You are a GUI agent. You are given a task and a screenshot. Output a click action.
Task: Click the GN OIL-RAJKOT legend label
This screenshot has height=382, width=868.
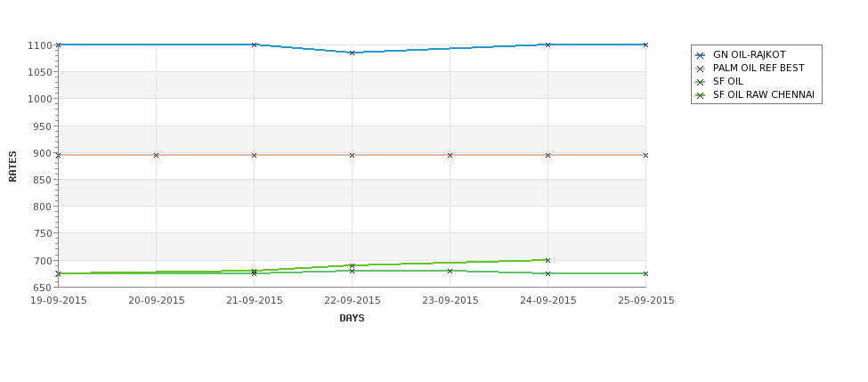(x=749, y=55)
